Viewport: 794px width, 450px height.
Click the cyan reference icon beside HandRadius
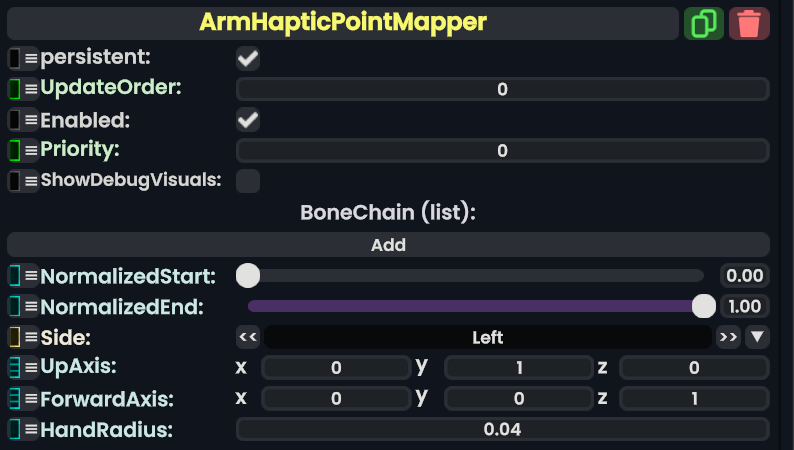tap(15, 430)
